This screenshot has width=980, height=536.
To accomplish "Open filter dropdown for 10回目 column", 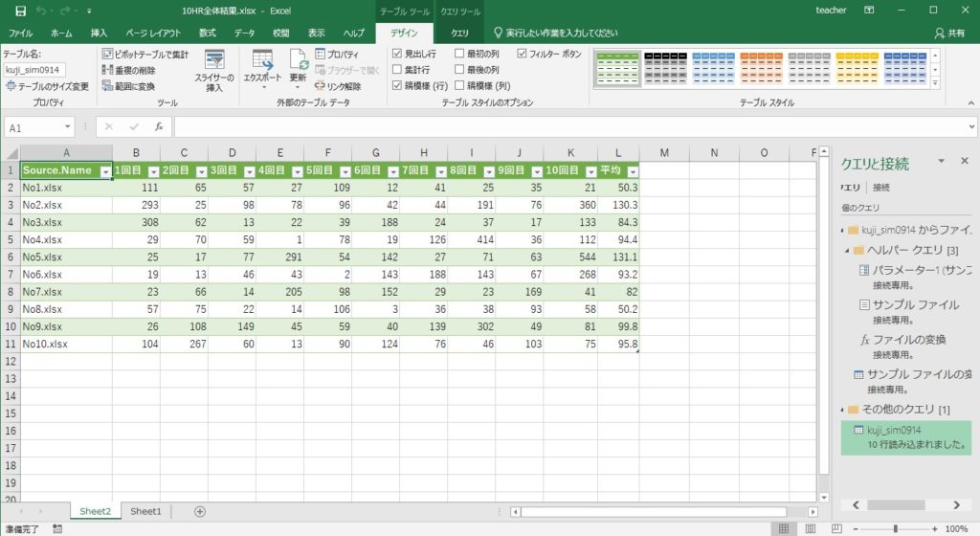I will pos(590,171).
